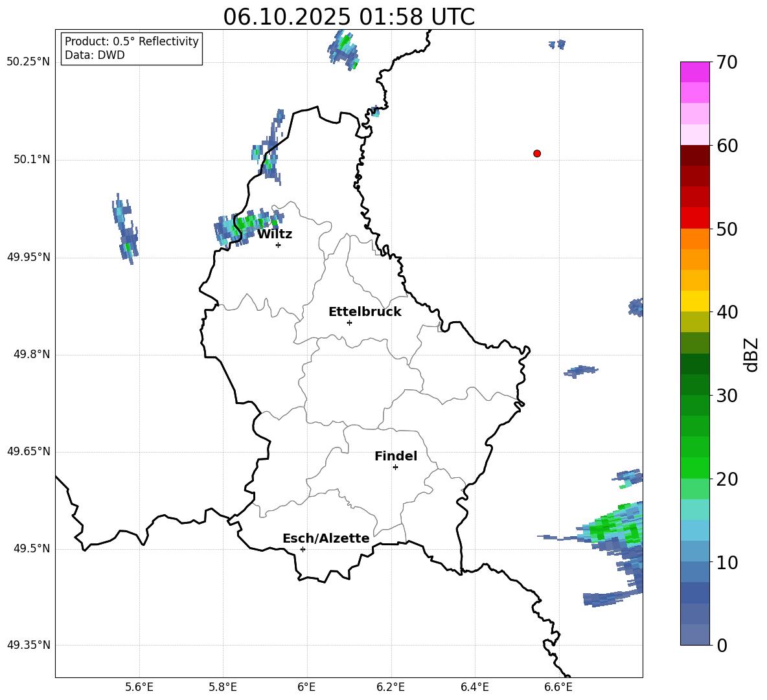Click the Esch/Alzette city label
The width and height of the screenshot is (767, 700).
[326, 538]
